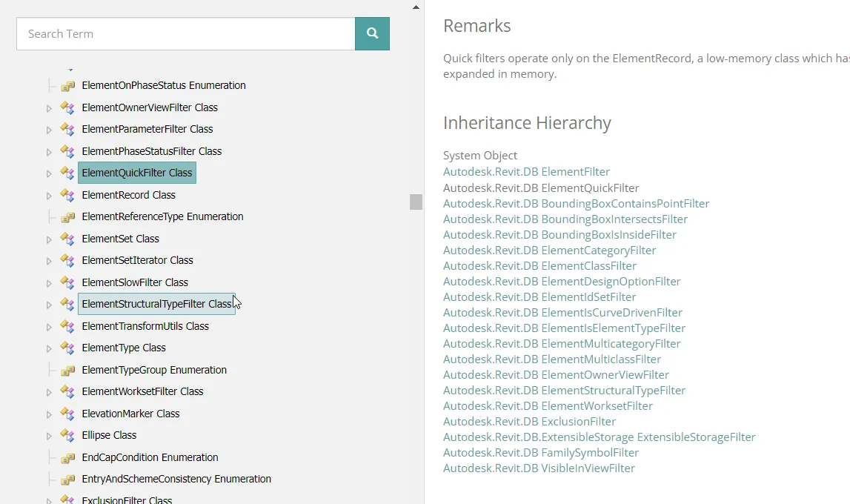The width and height of the screenshot is (850, 504).
Task: Expand the ElementParameterFilter Class node
Action: [x=49, y=130]
